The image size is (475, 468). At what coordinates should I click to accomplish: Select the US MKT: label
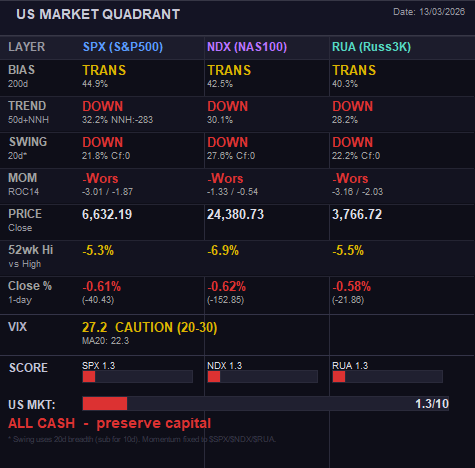[32, 405]
